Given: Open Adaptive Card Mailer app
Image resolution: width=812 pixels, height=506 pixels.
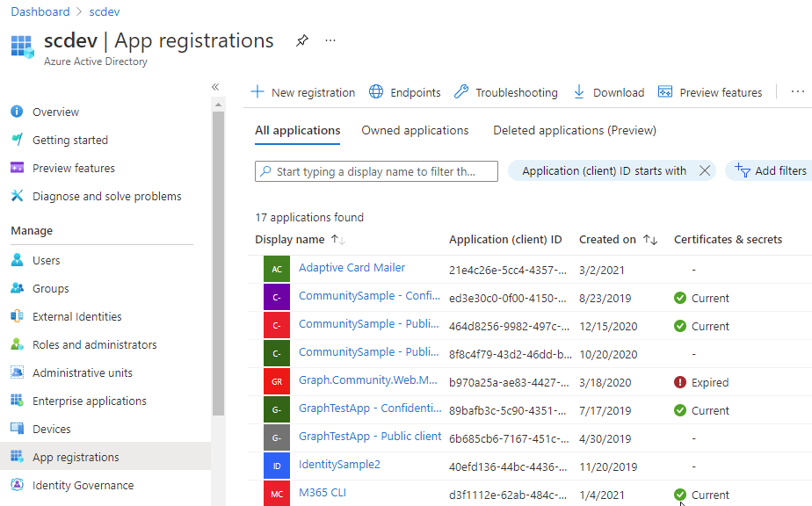Looking at the screenshot, I should (x=352, y=268).
